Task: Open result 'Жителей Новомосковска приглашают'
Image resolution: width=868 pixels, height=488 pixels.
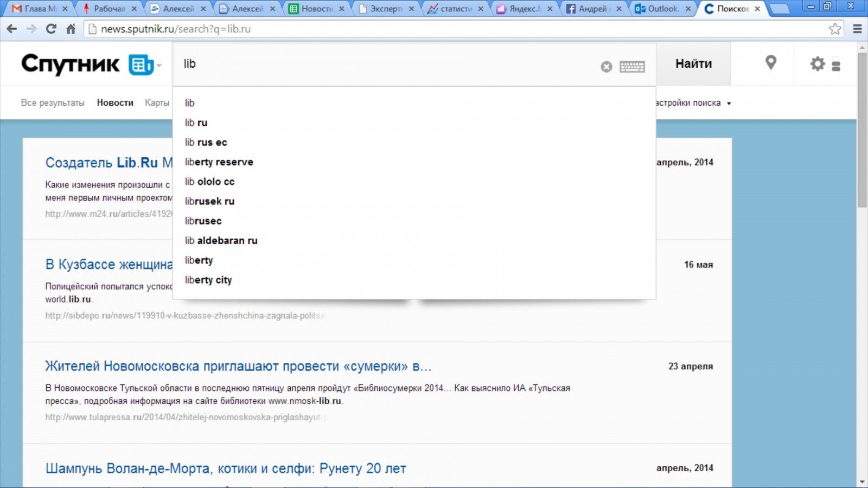Action: pyautogui.click(x=238, y=366)
